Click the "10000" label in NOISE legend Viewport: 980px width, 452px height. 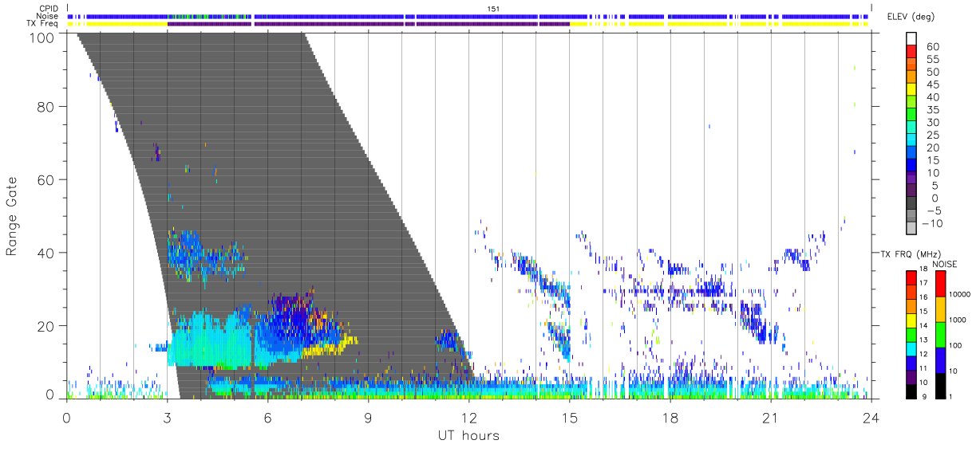point(958,294)
